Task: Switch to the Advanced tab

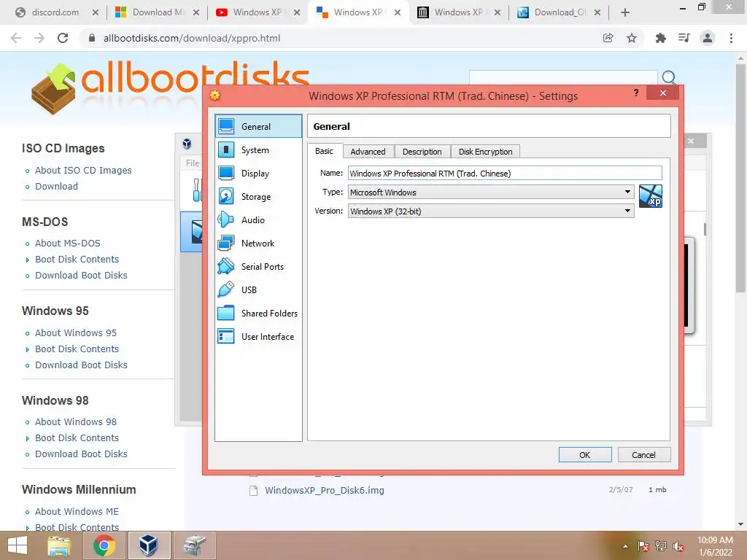Action: pyautogui.click(x=368, y=152)
